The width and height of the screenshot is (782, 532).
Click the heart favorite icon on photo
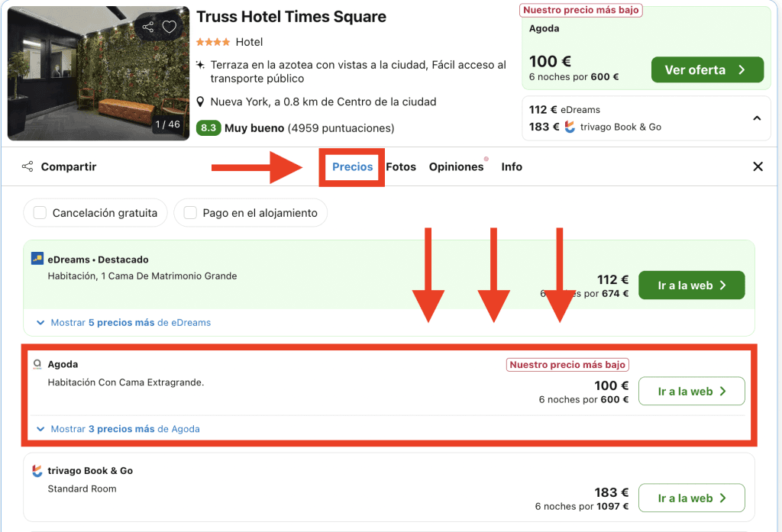point(170,27)
